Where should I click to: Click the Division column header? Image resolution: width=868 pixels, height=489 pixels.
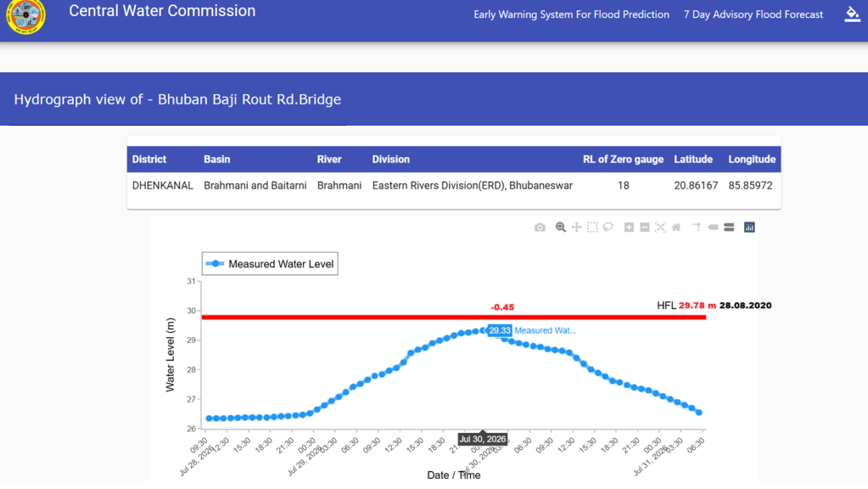pos(391,160)
